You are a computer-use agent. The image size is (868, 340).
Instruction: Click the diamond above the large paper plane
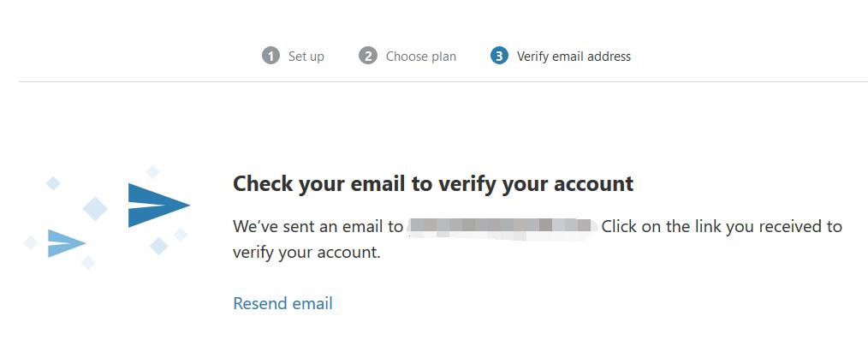tap(152, 171)
